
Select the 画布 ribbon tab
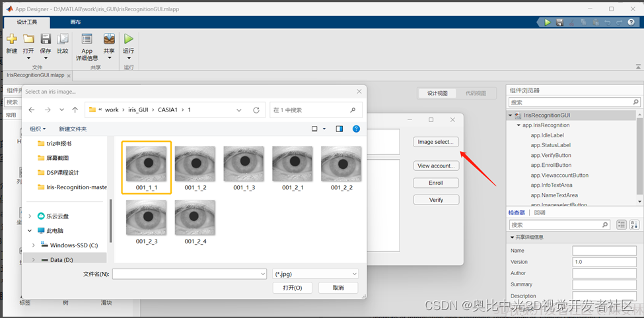[x=75, y=22]
